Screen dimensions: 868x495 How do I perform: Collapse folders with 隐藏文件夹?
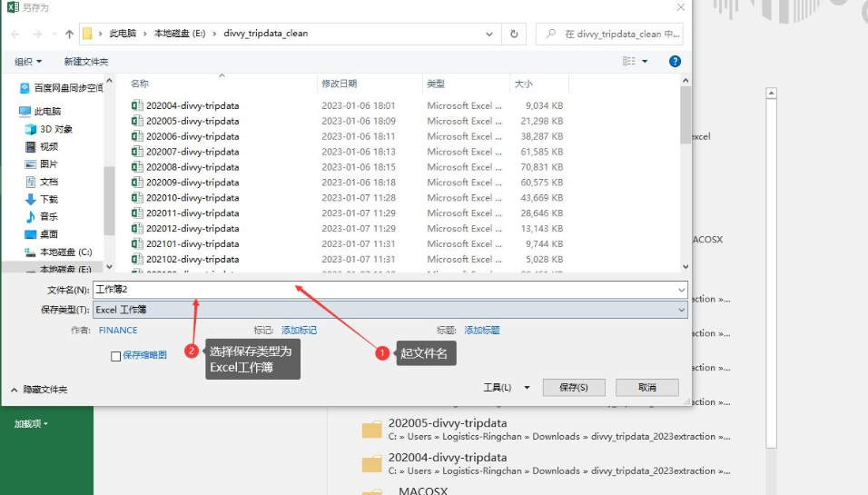[x=38, y=390]
